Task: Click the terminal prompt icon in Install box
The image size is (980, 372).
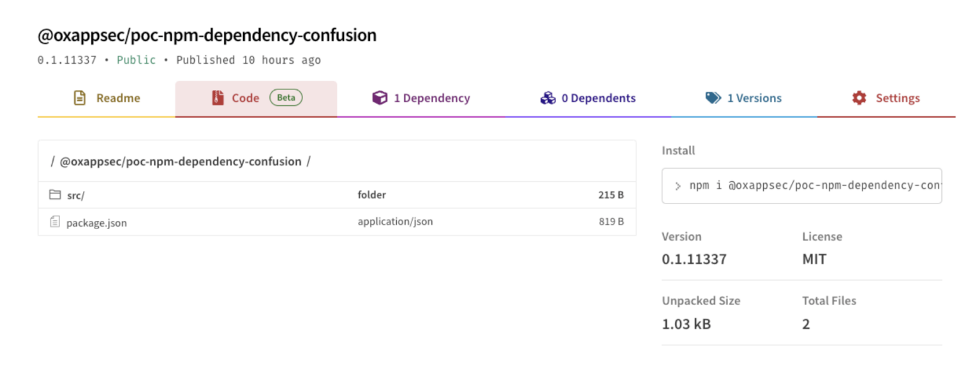Action: [x=678, y=185]
